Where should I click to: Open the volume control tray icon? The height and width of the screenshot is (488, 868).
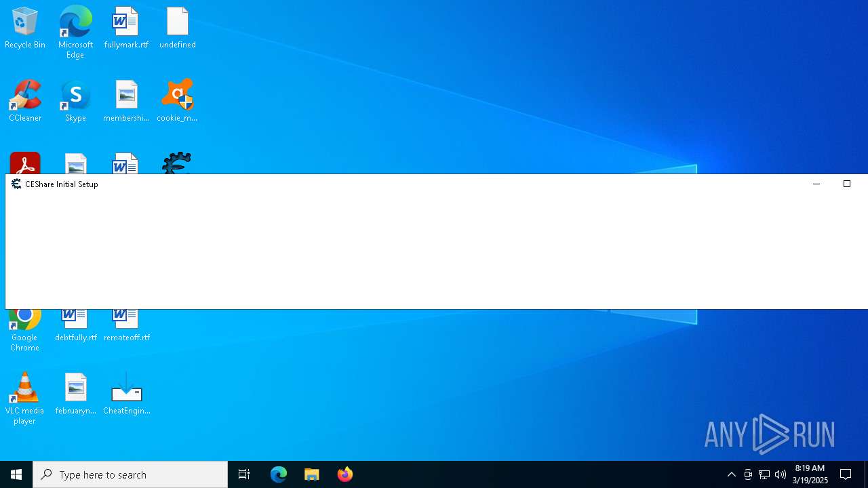pyautogui.click(x=781, y=474)
